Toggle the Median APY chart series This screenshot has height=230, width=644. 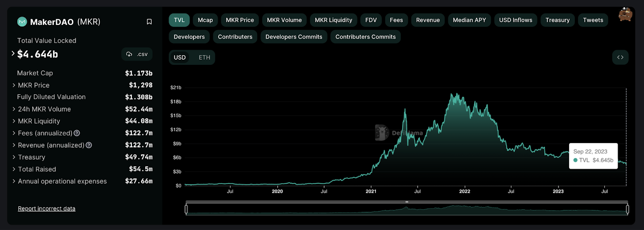point(469,20)
